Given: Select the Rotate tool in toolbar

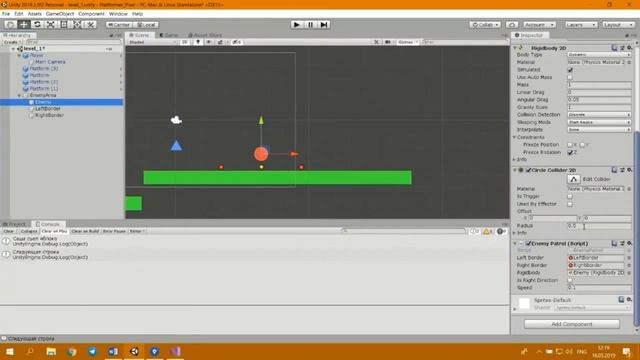Looking at the screenshot, I should [37, 24].
